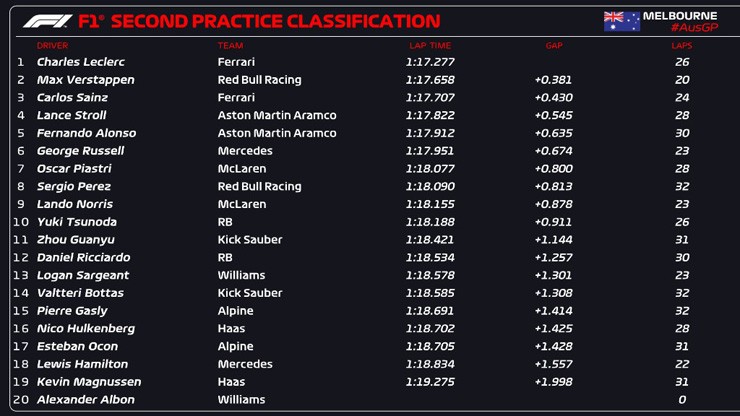This screenshot has height=416, width=740.
Task: Click lap time 1:17.277
Action: point(429,62)
